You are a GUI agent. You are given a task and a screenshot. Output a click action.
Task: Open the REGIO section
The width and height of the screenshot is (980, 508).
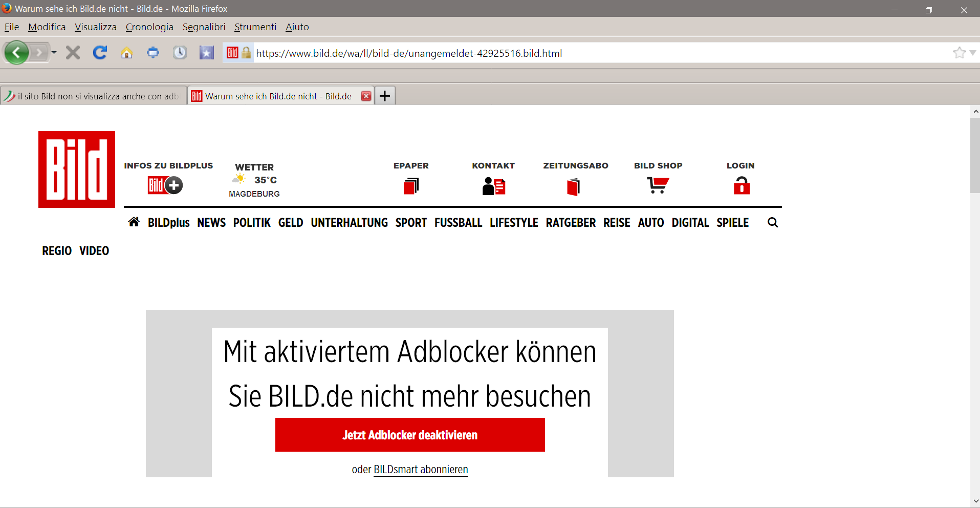pyautogui.click(x=57, y=251)
